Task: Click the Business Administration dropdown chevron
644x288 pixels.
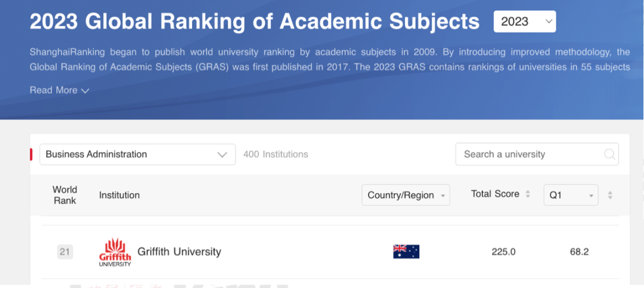Action: tap(222, 155)
